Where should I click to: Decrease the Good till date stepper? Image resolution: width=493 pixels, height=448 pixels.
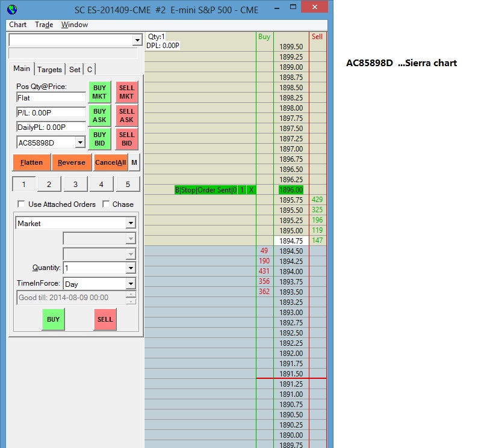[131, 301]
